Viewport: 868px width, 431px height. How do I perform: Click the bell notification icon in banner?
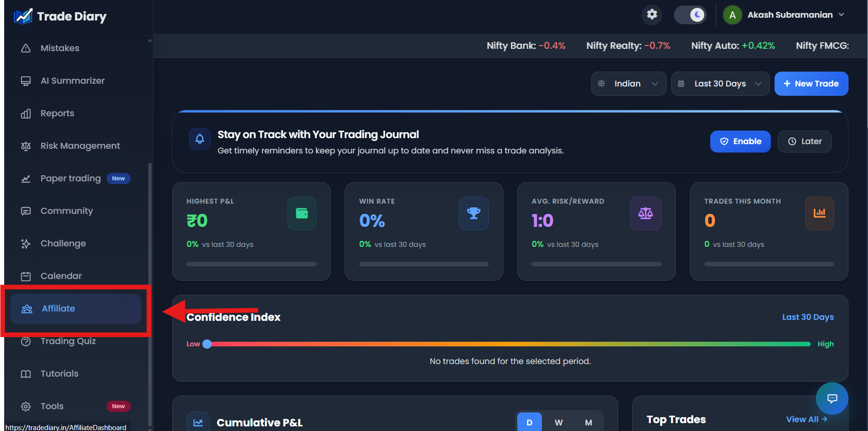pos(200,139)
